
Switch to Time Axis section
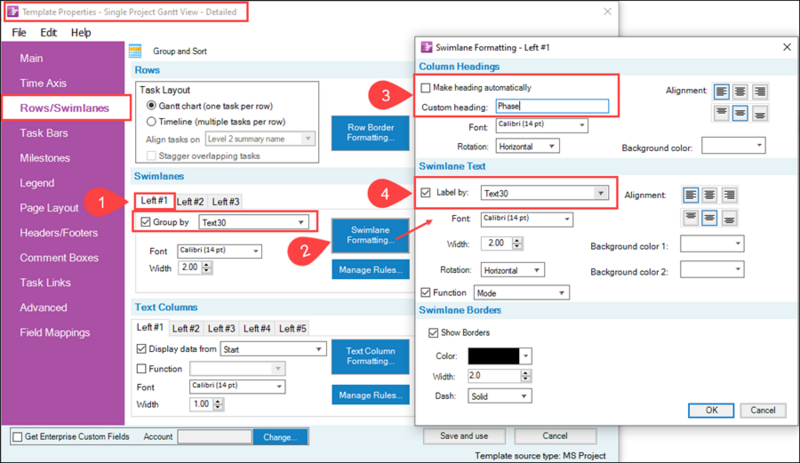[43, 83]
